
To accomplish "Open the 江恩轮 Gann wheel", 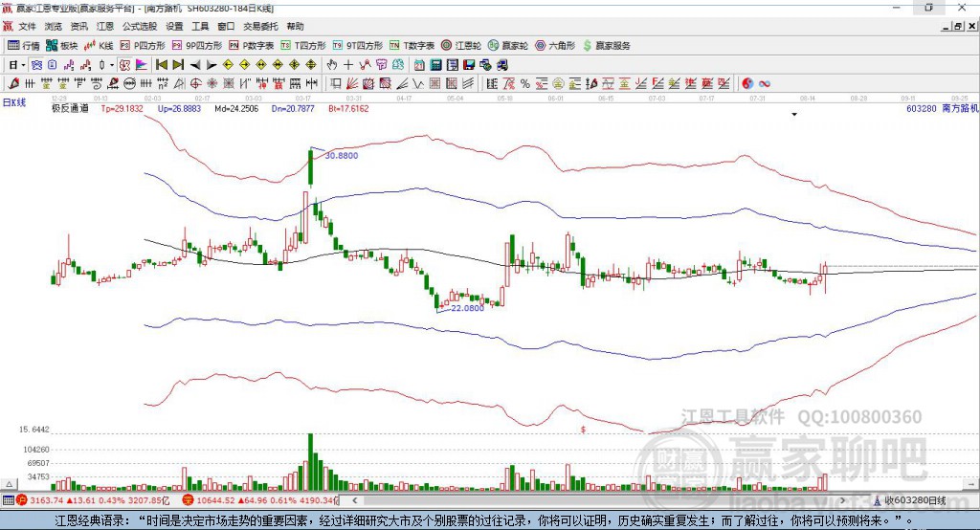I will [461, 46].
